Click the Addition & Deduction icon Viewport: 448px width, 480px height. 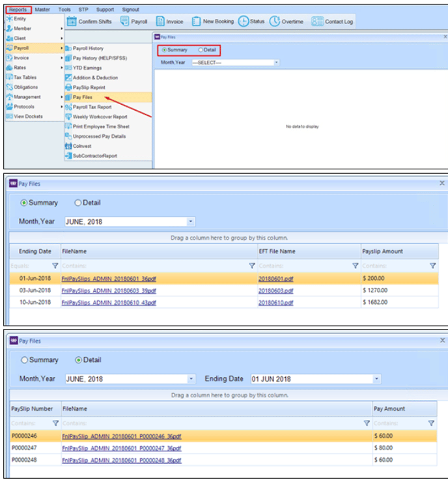pyautogui.click(x=68, y=78)
